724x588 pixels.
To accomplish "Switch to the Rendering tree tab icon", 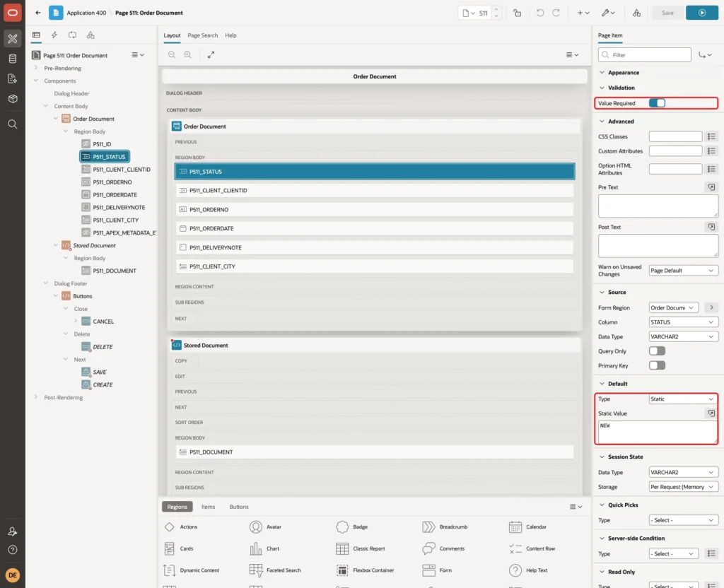I will click(x=36, y=35).
